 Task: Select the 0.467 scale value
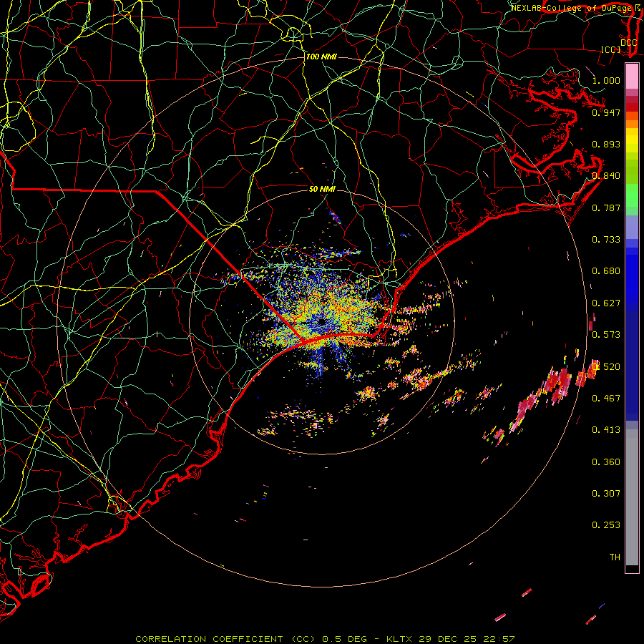[606, 398]
